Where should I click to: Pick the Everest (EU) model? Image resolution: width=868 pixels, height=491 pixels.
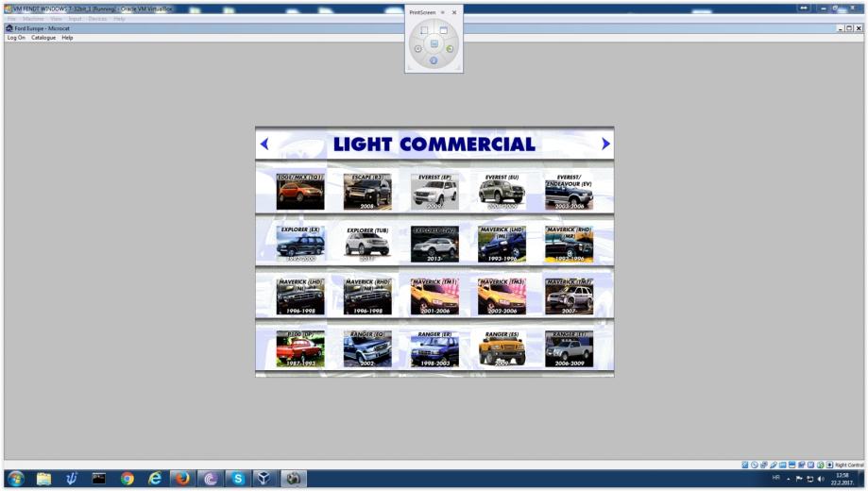[502, 192]
